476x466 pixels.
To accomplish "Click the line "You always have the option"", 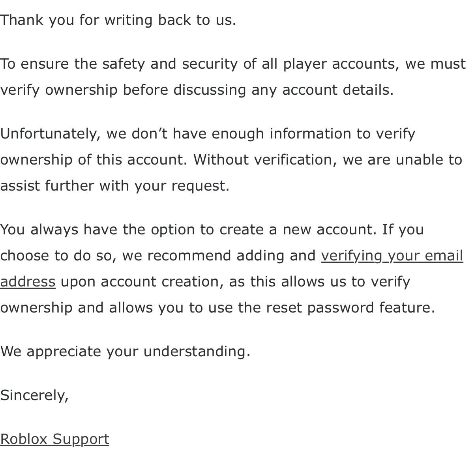I will click(212, 230).
